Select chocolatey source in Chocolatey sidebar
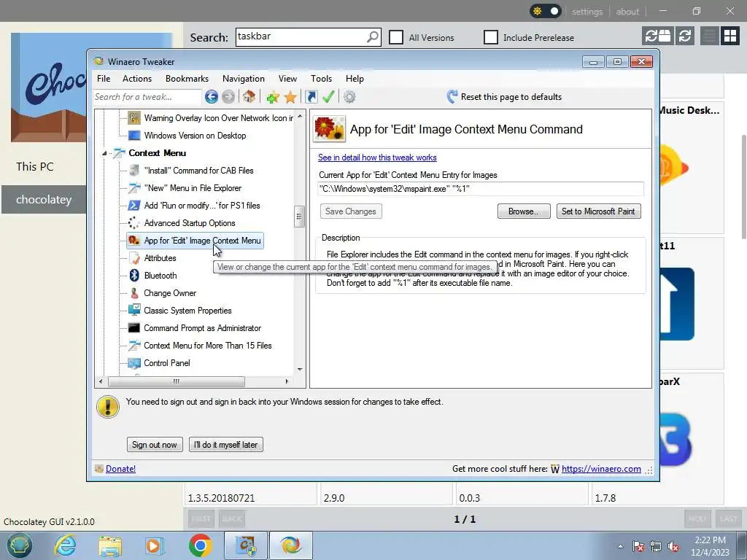This screenshot has width=747, height=560. [44, 200]
